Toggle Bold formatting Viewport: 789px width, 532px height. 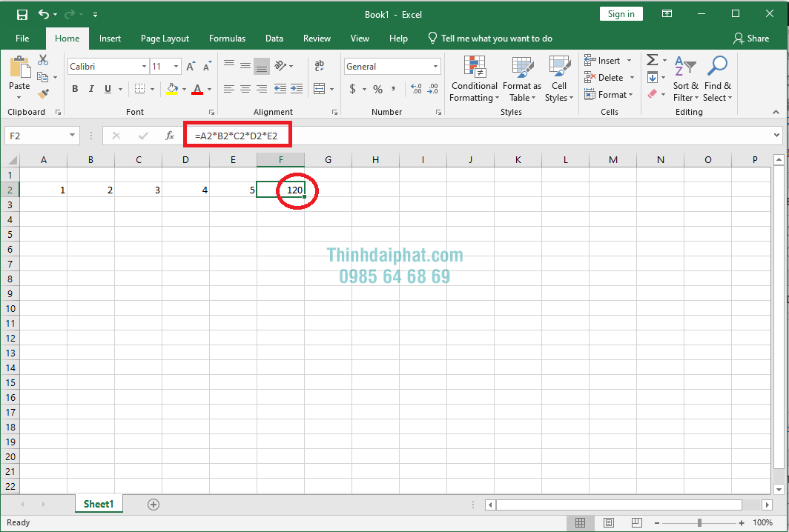[75, 89]
